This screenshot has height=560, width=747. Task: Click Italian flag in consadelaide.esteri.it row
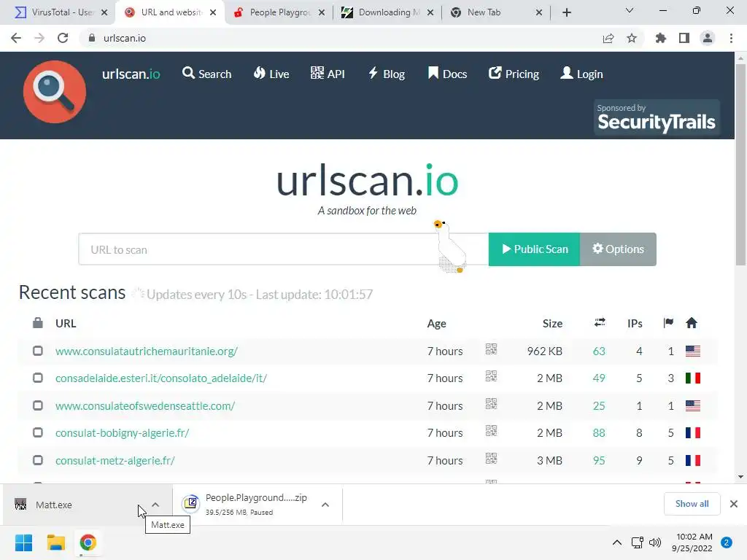(693, 378)
